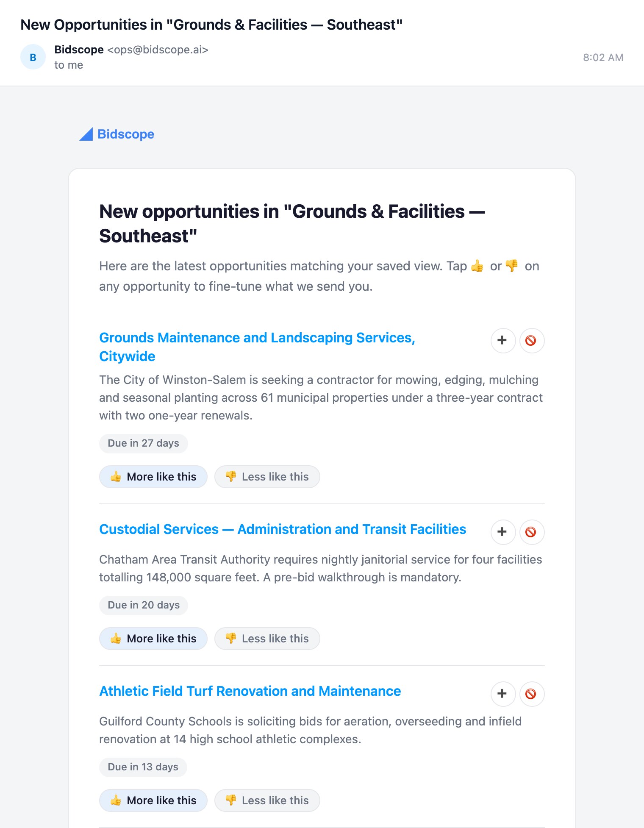
Task: Click the 'Due in 27 days' tag
Action: coord(144,443)
